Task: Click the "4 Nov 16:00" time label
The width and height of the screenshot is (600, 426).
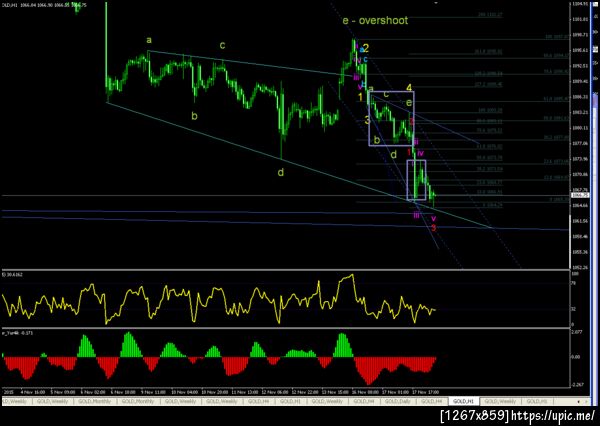Action: tap(33, 392)
